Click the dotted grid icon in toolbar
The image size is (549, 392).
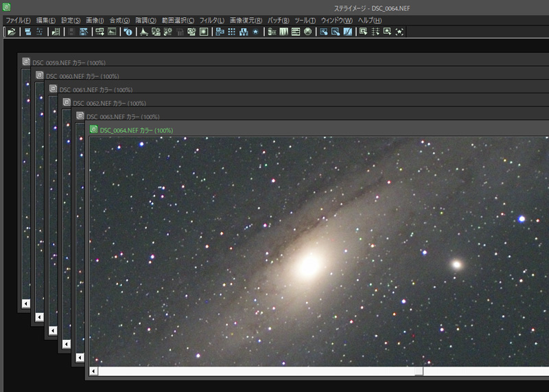tap(231, 32)
